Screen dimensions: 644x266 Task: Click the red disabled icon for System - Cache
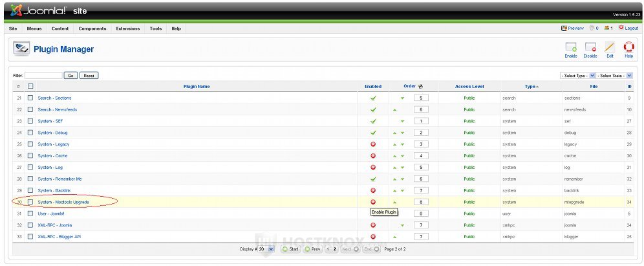372,156
